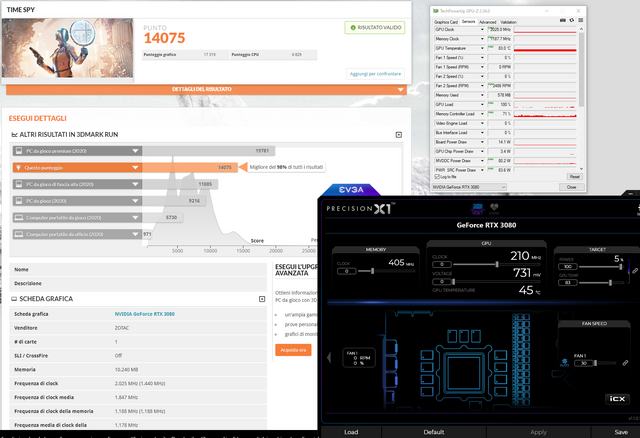
Task: Click the iCX logo button
Action: tap(617, 398)
